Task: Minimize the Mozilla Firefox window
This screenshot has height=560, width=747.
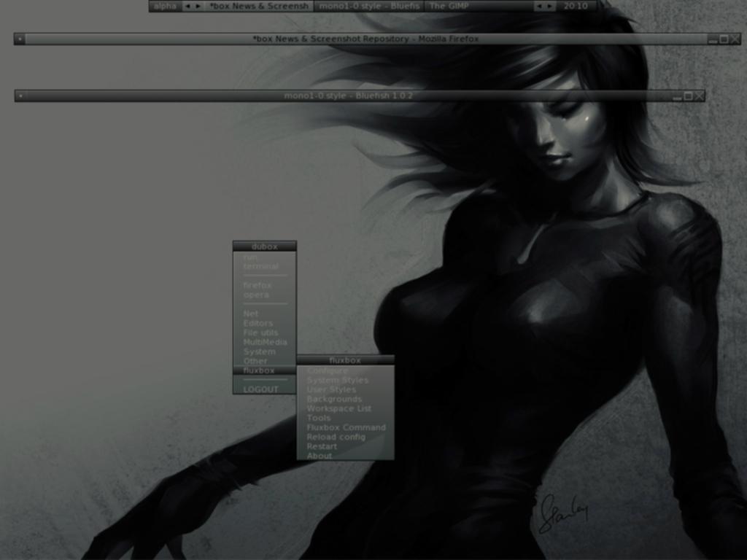Action: (x=713, y=39)
